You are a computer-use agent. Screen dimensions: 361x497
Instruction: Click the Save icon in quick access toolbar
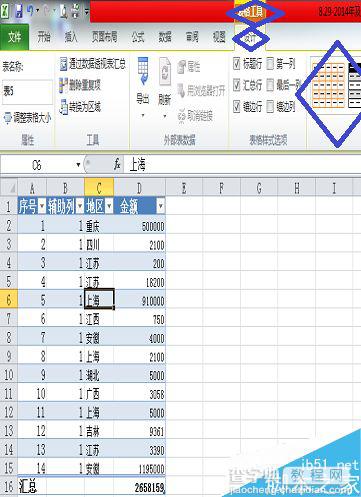click(x=19, y=12)
